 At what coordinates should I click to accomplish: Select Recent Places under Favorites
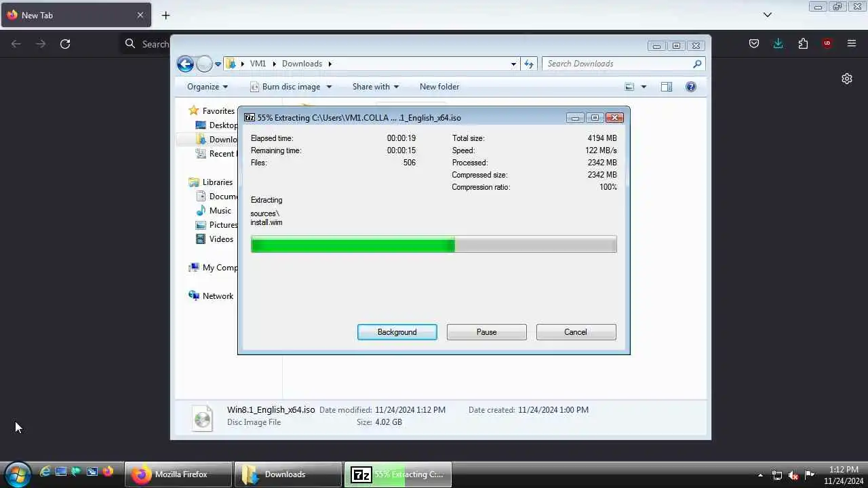pyautogui.click(x=217, y=153)
